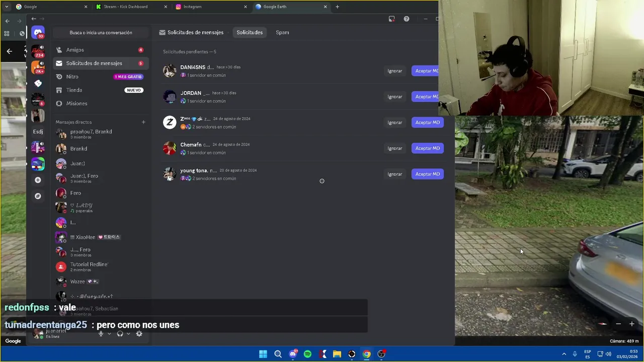Expand Chrome tab search dropdown arrow
The height and width of the screenshot is (362, 644).
coord(6,7)
